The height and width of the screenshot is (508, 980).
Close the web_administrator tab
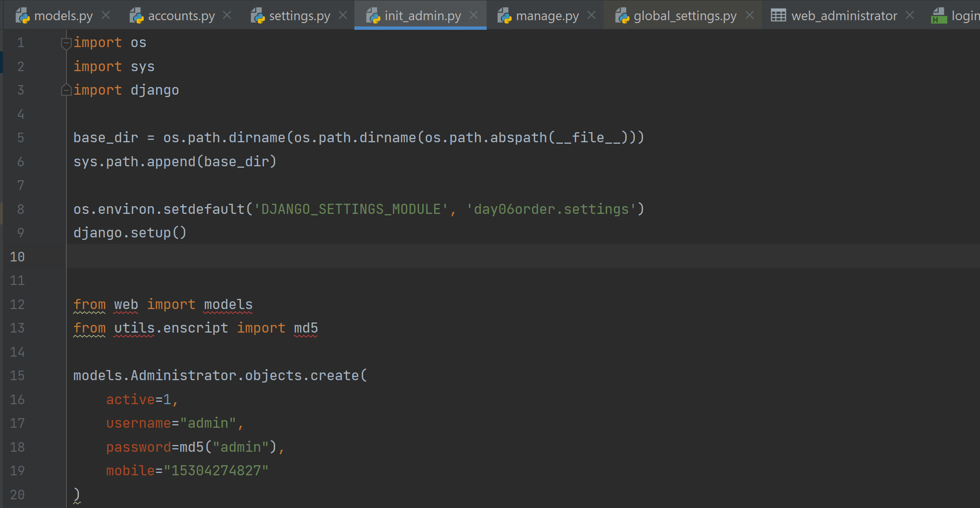(910, 15)
